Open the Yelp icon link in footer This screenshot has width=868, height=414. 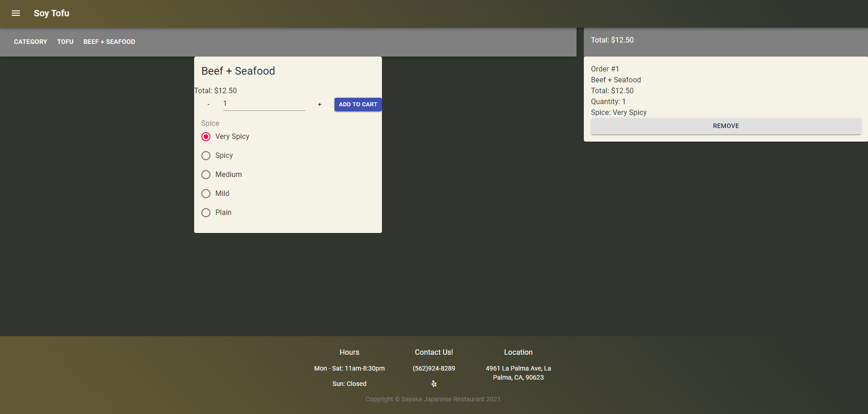tap(434, 384)
